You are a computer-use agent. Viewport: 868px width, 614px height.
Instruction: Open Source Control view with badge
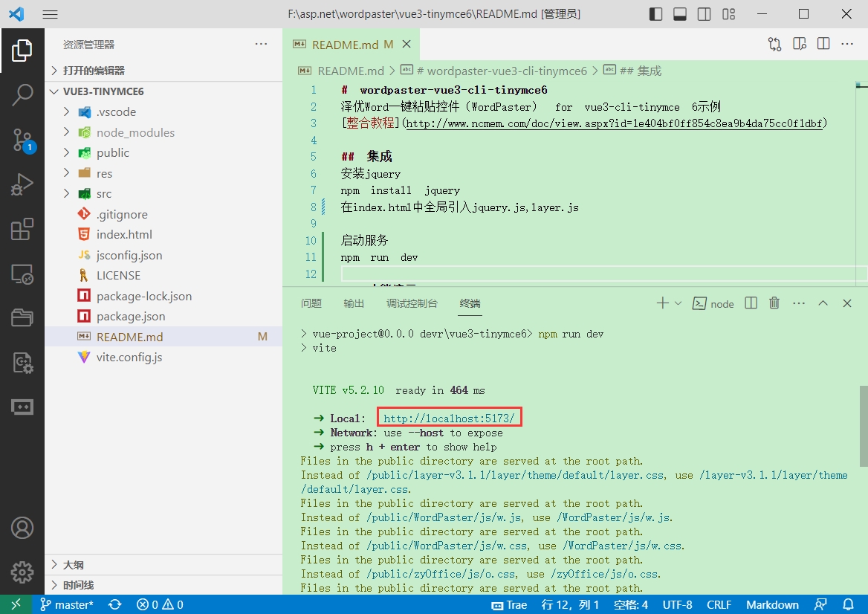click(x=22, y=140)
